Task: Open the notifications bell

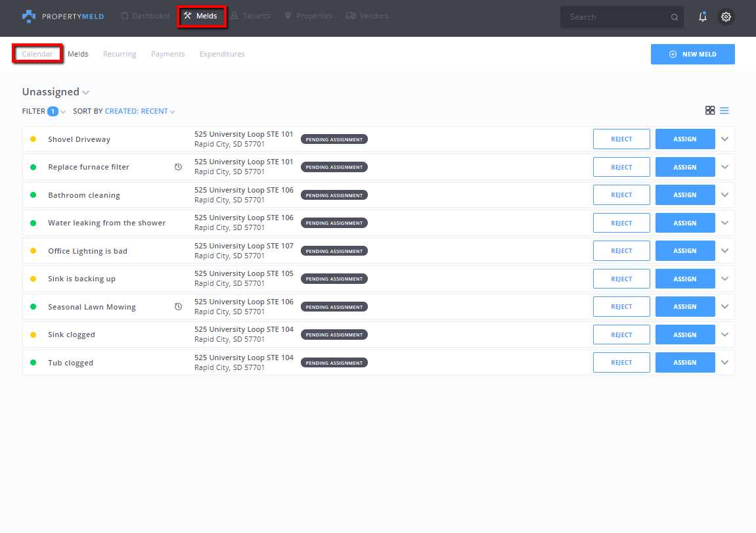Action: tap(703, 17)
